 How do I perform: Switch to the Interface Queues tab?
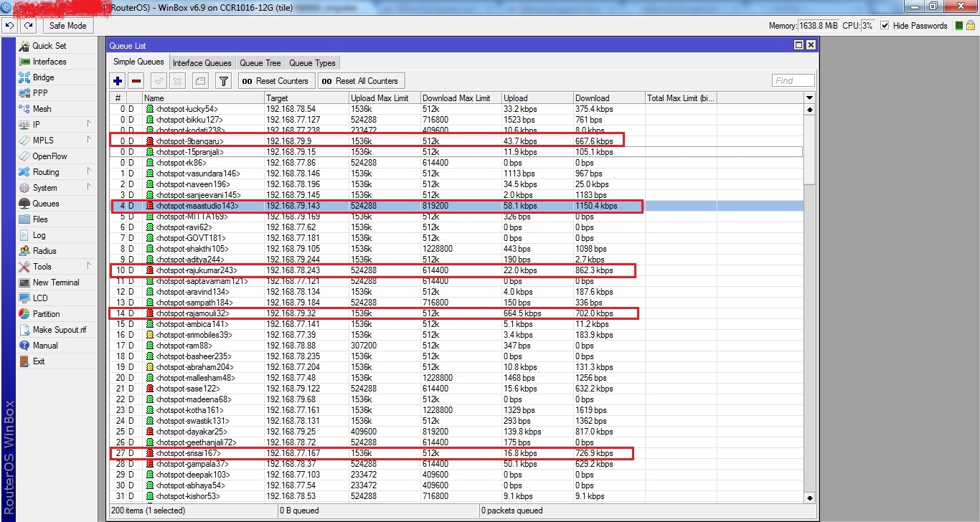pyautogui.click(x=202, y=62)
